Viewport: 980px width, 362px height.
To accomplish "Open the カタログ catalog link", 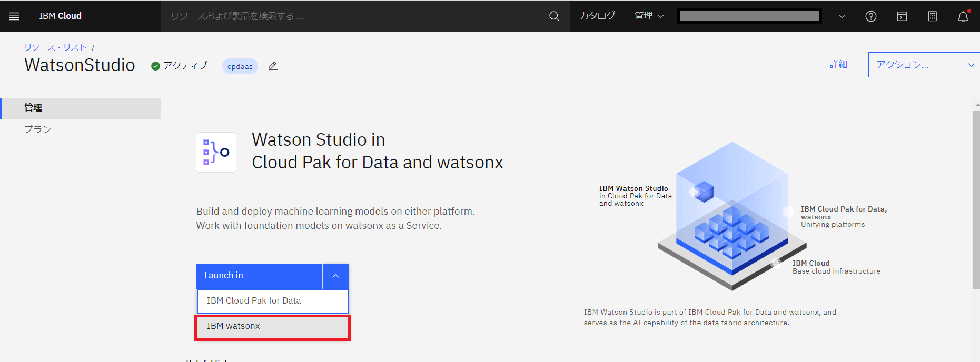I will 597,16.
